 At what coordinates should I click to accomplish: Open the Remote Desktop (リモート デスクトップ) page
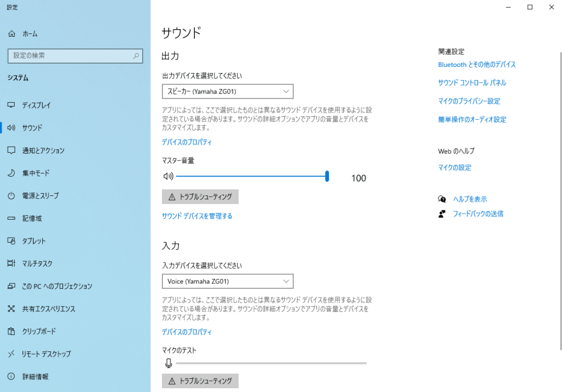pos(46,354)
